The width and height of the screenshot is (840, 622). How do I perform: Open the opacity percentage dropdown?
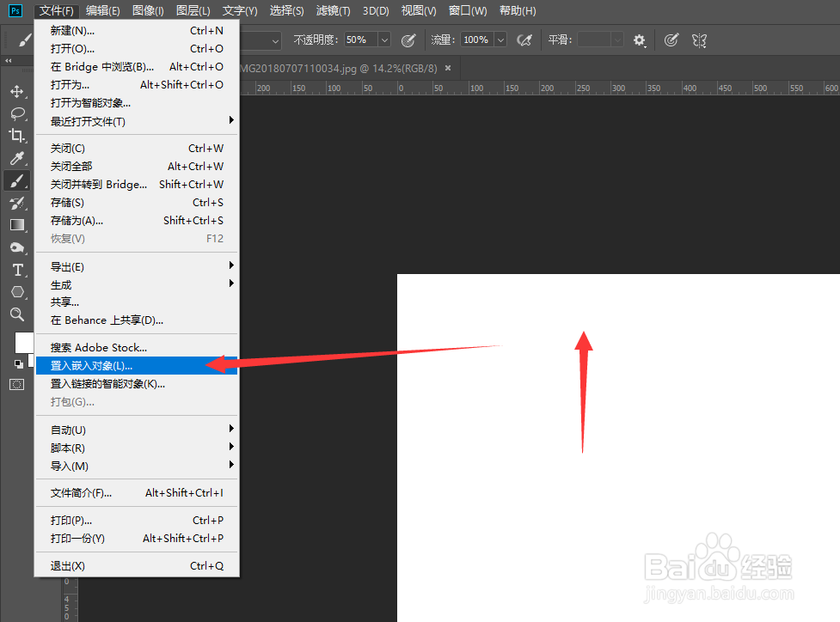click(x=384, y=40)
